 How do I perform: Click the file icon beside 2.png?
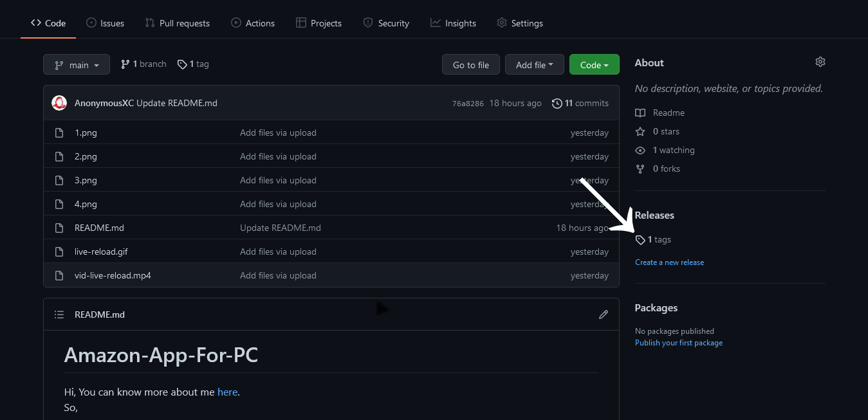pyautogui.click(x=59, y=156)
